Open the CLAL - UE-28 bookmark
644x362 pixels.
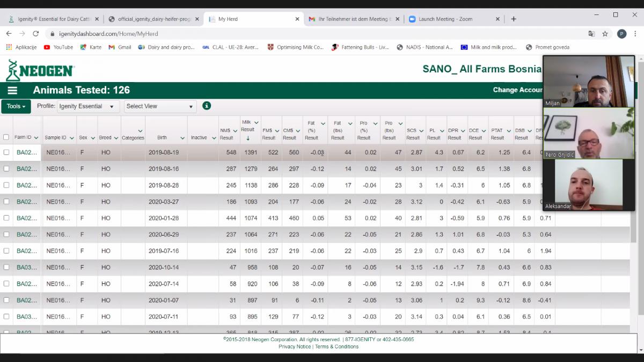(230, 47)
